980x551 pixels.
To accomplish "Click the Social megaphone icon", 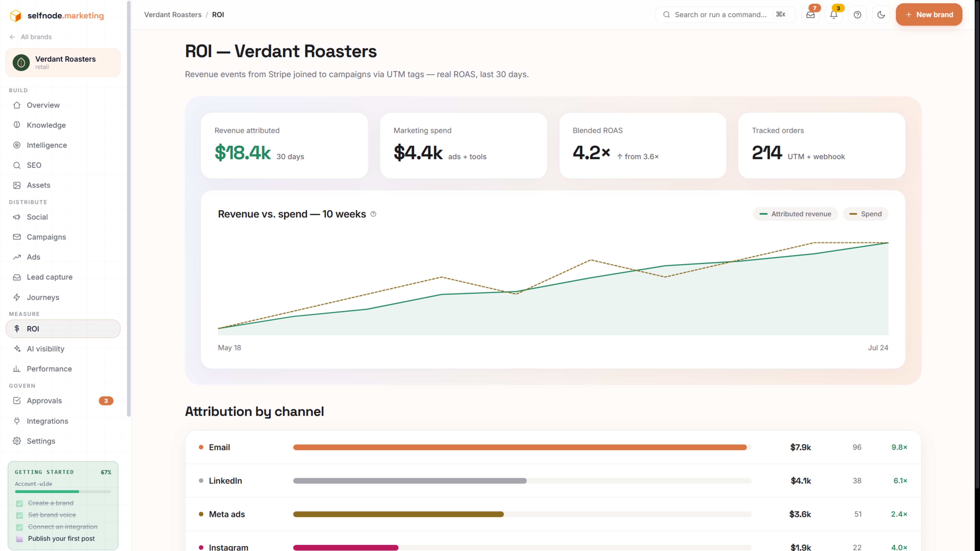I will click(17, 217).
